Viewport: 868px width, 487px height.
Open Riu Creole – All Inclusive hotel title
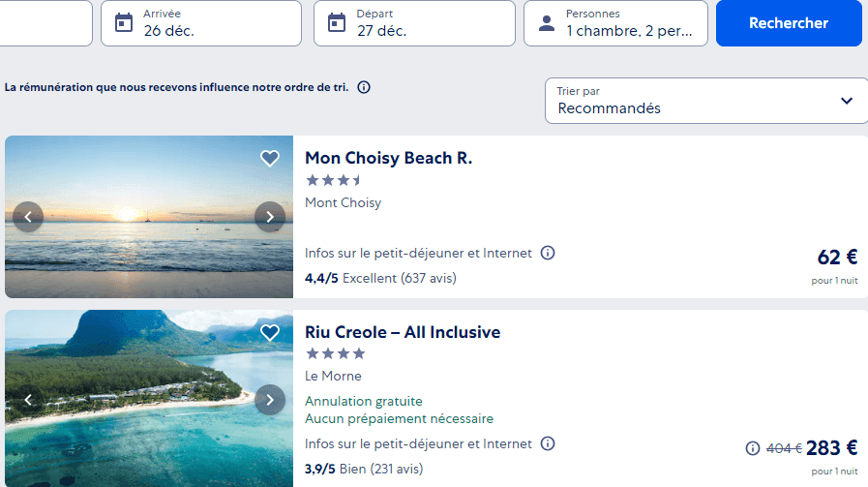coord(403,332)
